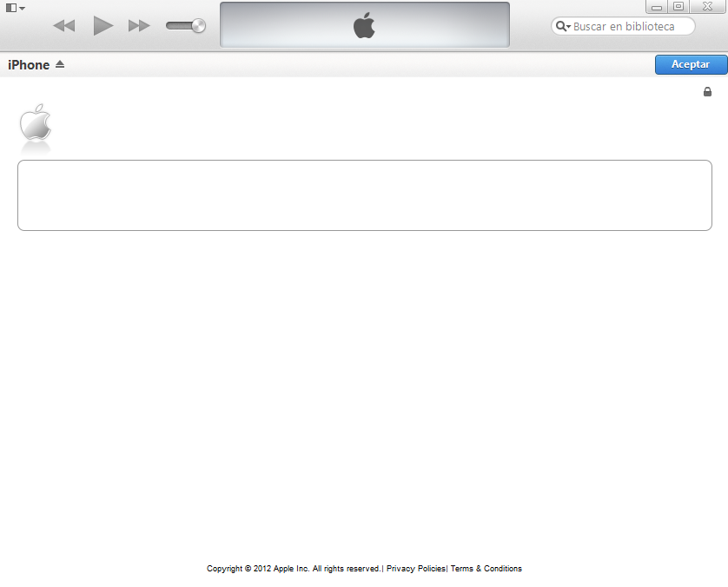The image size is (728, 587).
Task: Click the secure connection lock icon
Action: pos(707,91)
